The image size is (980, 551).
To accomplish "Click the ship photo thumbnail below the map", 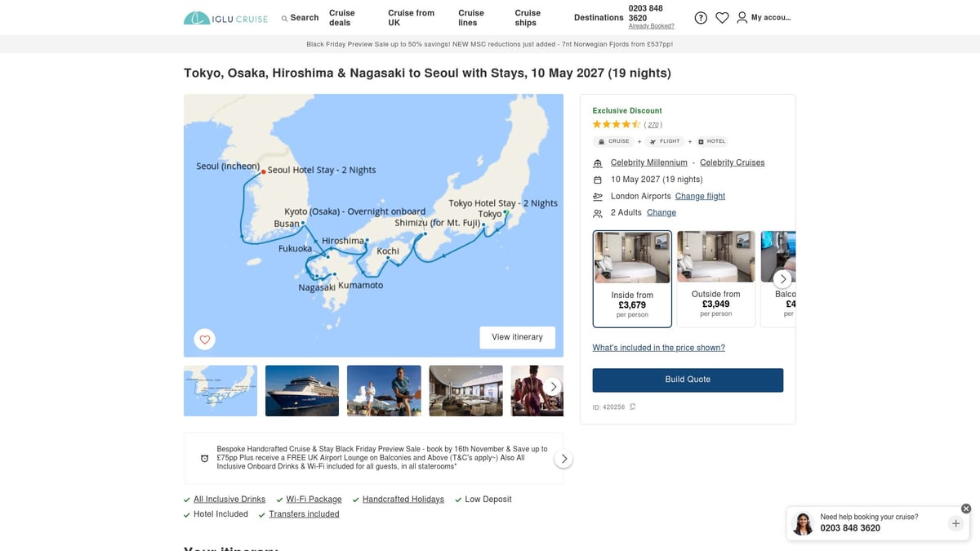I will pyautogui.click(x=302, y=390).
